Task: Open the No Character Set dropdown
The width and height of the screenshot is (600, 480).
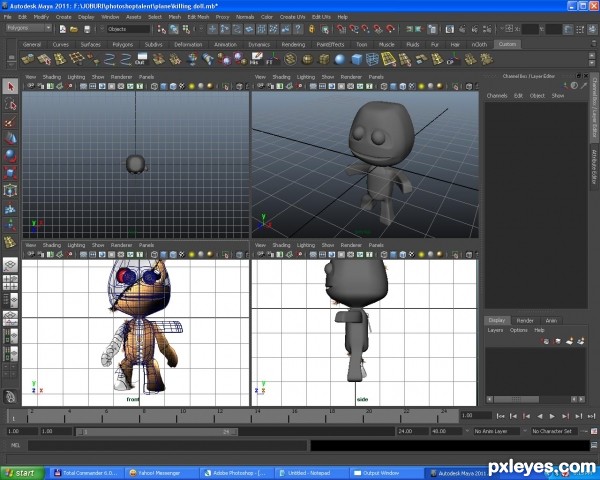Action: [x=554, y=431]
